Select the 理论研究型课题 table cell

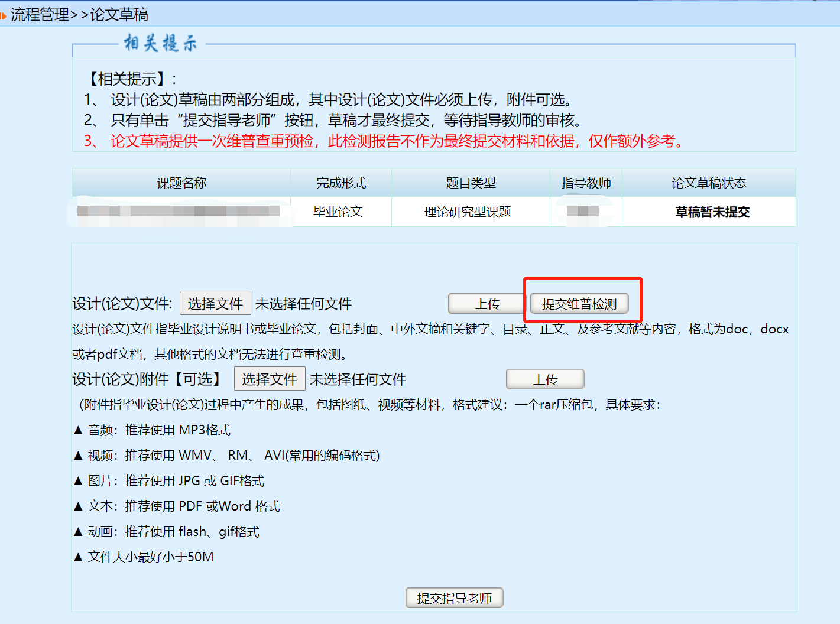point(467,212)
